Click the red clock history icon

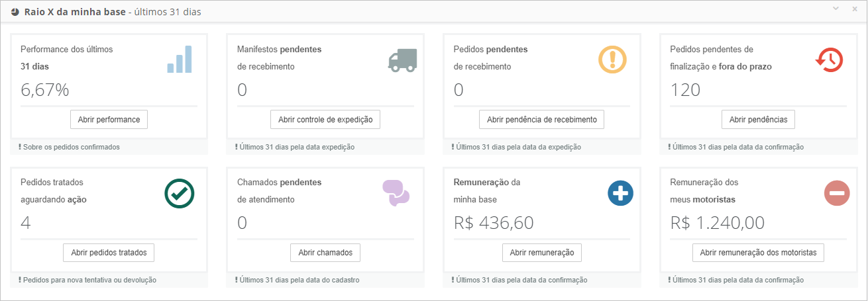click(x=829, y=60)
